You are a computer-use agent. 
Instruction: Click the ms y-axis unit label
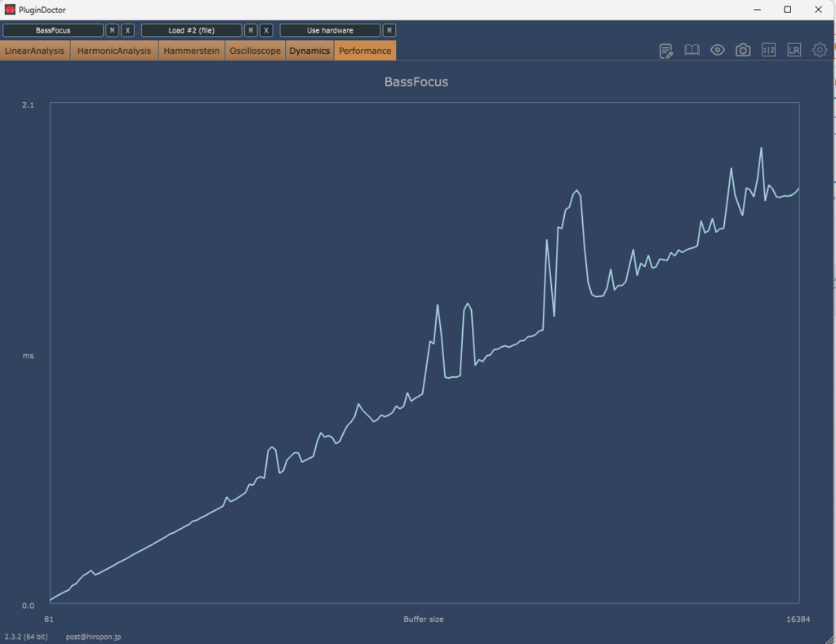[28, 356]
